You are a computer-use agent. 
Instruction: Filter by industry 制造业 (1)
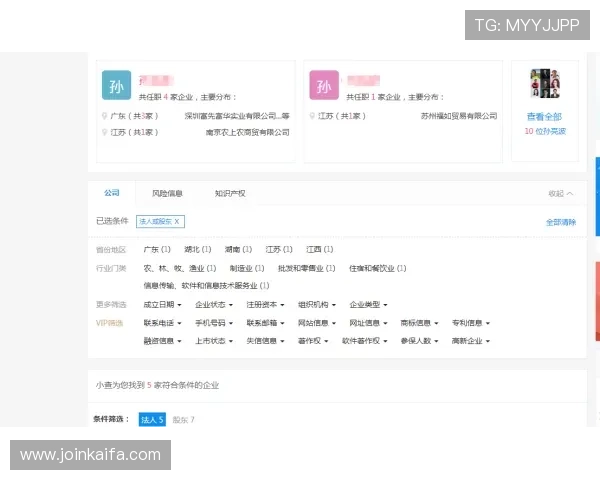click(x=247, y=268)
